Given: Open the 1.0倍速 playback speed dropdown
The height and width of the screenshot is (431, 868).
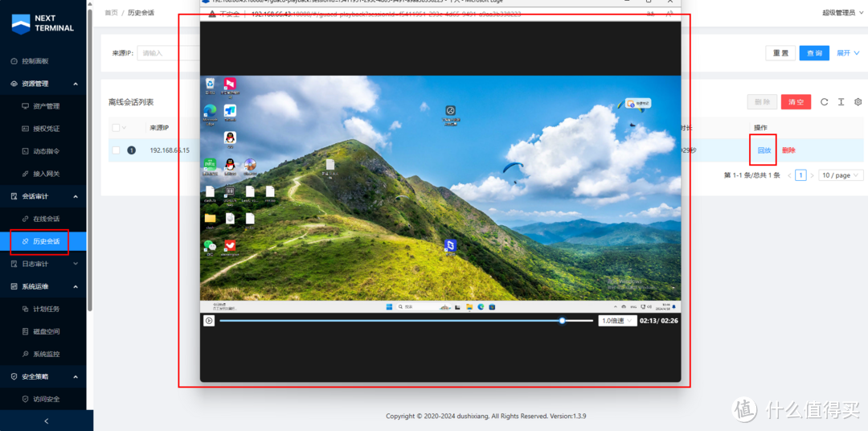Looking at the screenshot, I should point(617,321).
